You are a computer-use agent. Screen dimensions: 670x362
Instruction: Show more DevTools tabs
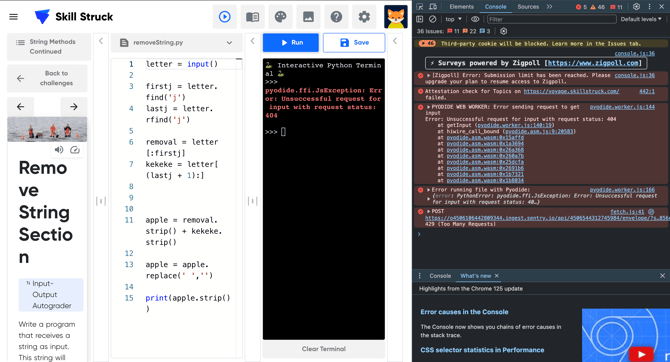pyautogui.click(x=550, y=6)
